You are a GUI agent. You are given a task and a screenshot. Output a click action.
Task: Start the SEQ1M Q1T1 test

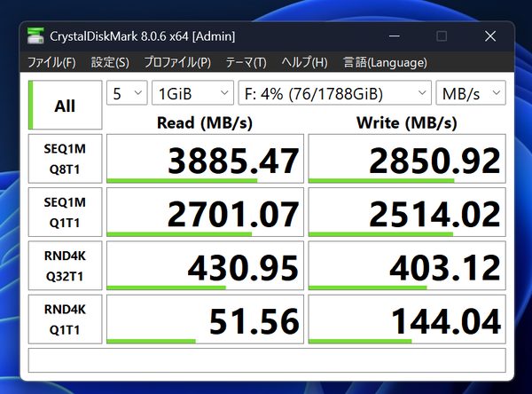tap(65, 212)
